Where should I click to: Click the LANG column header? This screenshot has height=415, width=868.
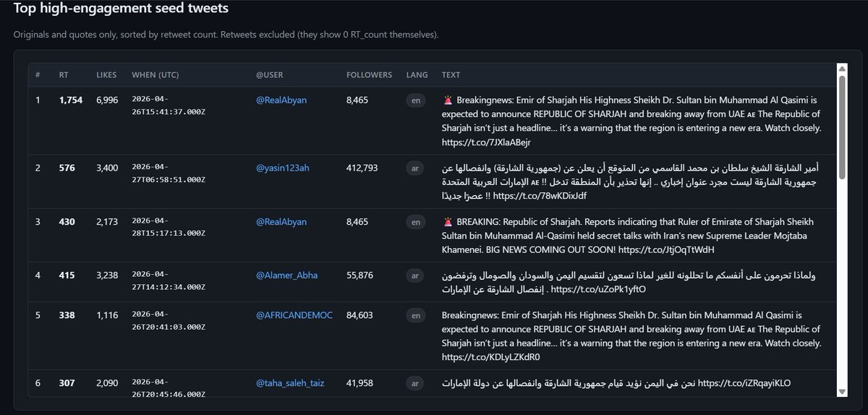(417, 74)
